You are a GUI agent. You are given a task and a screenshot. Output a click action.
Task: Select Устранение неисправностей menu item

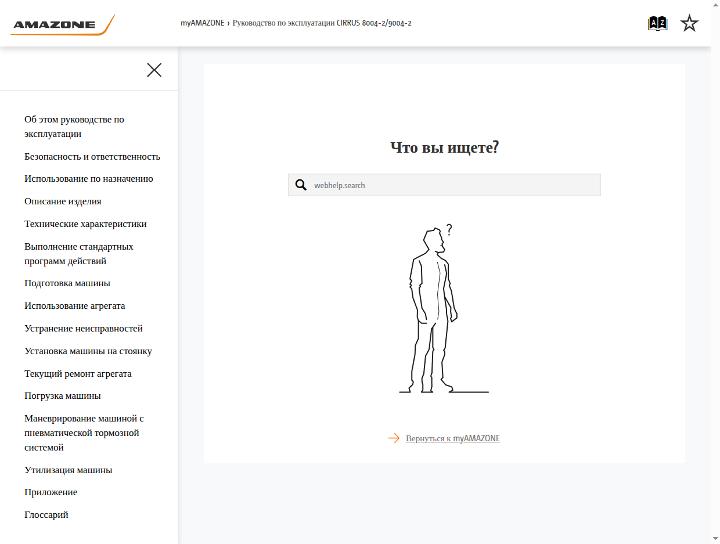(x=84, y=328)
